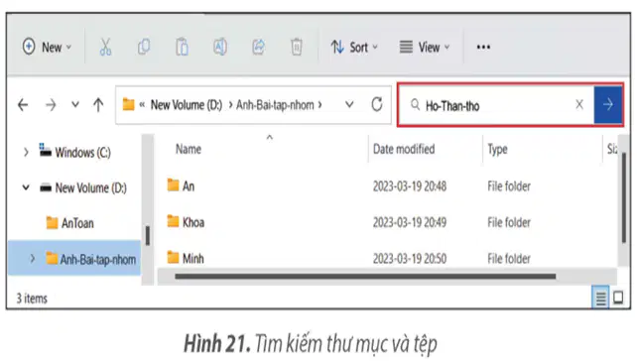Run search with blue arrow button
Viewport: 637px width, 364px height.
(608, 105)
